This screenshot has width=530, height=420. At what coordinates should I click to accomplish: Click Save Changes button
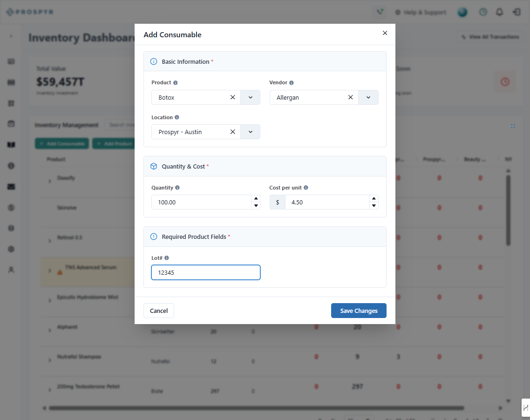click(359, 311)
